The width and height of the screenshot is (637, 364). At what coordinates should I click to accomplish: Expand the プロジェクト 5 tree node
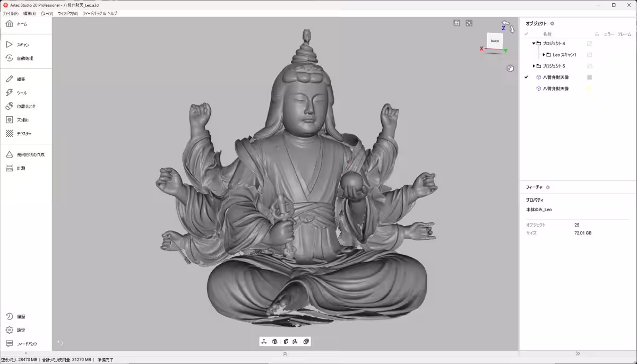click(x=534, y=66)
